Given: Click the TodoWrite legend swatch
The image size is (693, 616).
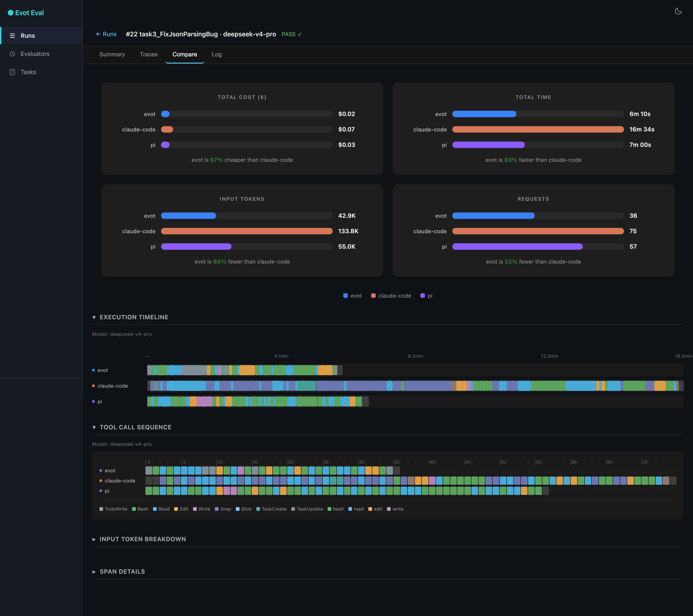Looking at the screenshot, I should point(101,509).
